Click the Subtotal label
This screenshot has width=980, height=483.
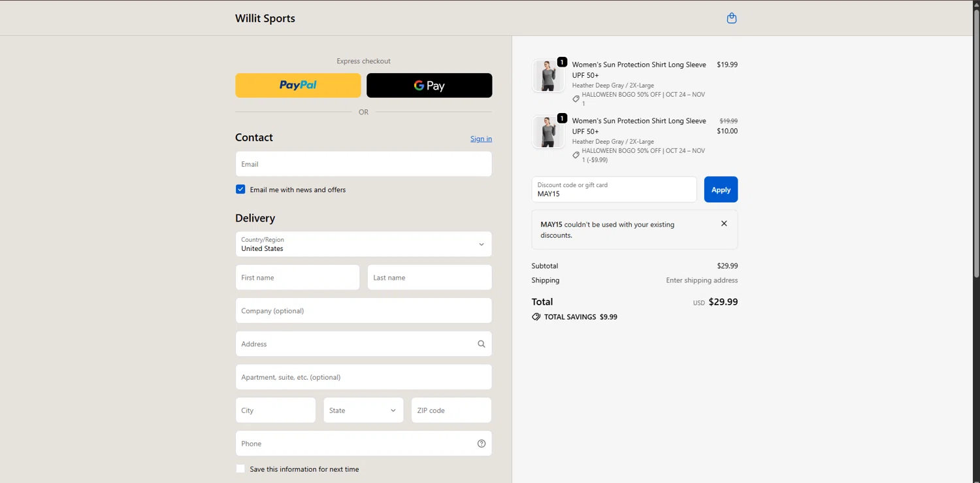click(545, 266)
